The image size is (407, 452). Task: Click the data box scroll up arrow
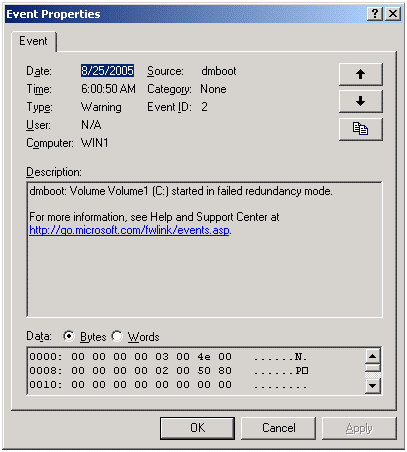pos(372,356)
